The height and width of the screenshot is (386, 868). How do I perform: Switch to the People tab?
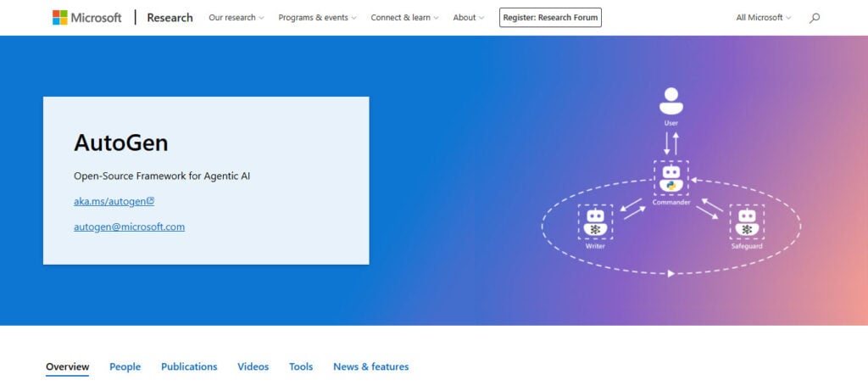point(125,366)
